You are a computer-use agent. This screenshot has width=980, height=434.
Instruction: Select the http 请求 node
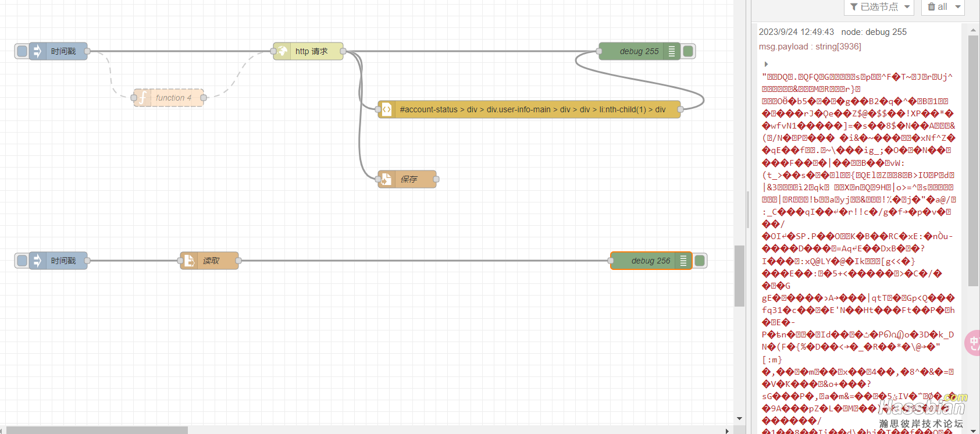coord(308,51)
